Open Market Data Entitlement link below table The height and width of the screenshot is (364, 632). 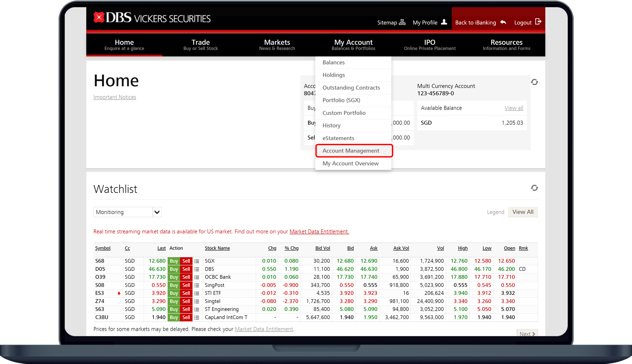pyautogui.click(x=264, y=329)
